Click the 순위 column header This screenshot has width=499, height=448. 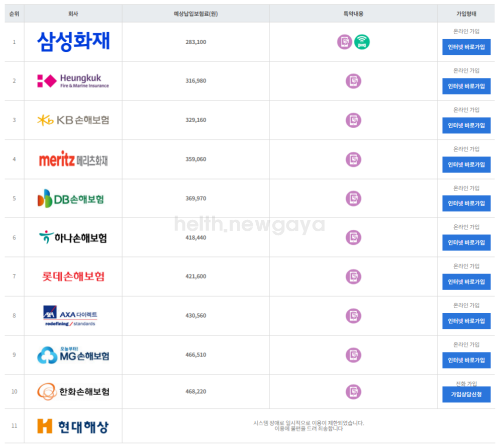(14, 14)
